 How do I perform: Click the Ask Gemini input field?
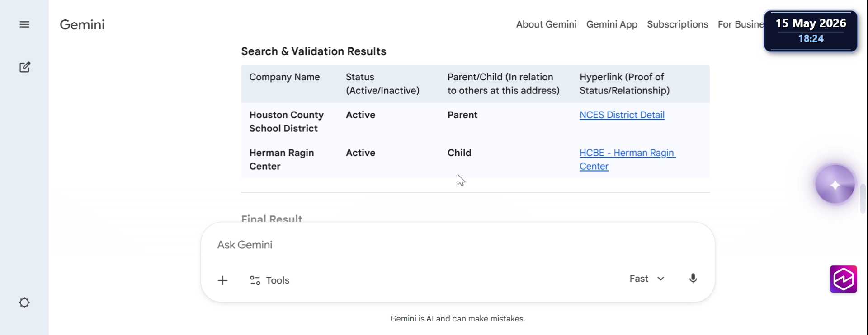[x=458, y=245]
